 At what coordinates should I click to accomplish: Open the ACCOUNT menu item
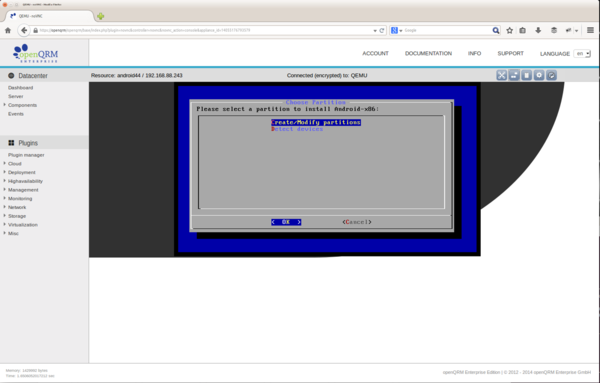click(375, 54)
